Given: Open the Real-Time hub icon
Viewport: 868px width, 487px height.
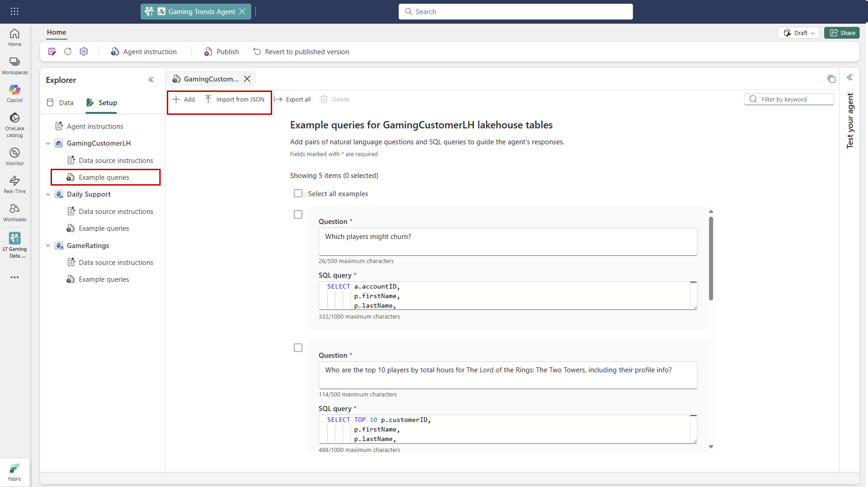Looking at the screenshot, I should 14,184.
